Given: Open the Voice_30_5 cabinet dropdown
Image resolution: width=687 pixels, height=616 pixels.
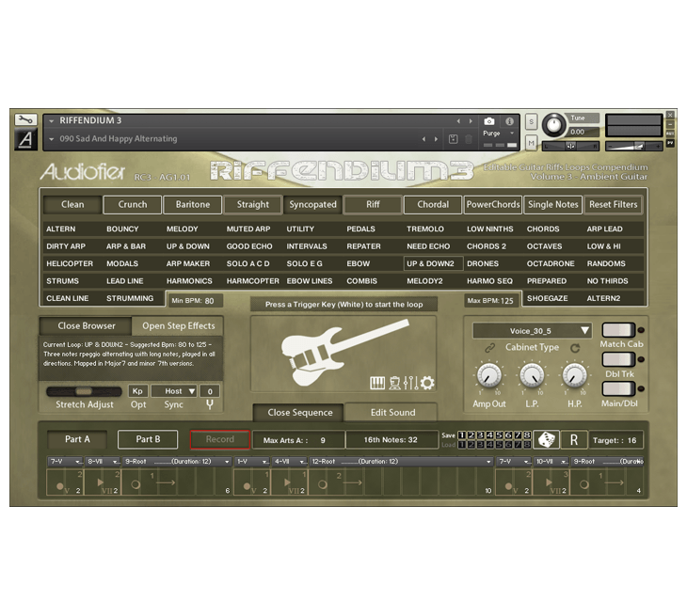Looking at the screenshot, I should (532, 330).
